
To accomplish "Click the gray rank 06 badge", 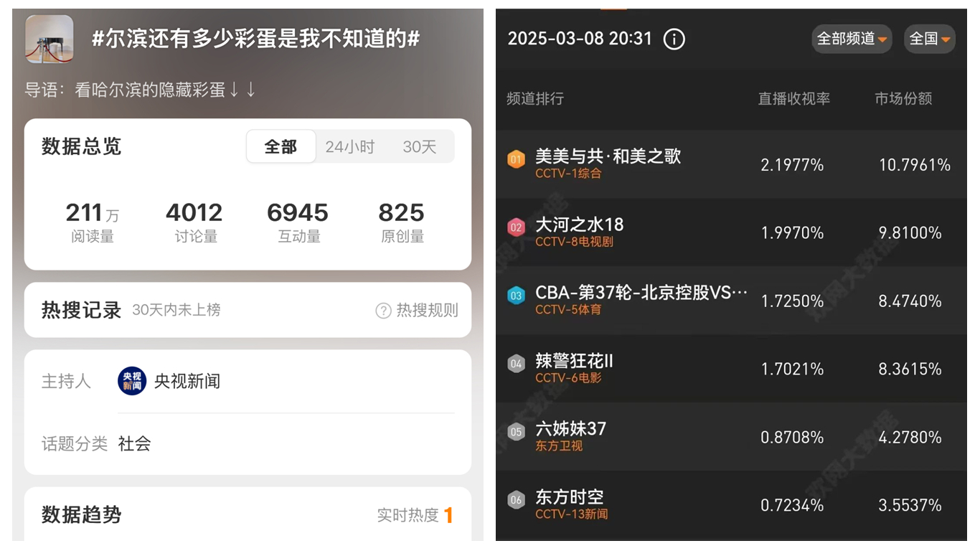I will tap(516, 500).
